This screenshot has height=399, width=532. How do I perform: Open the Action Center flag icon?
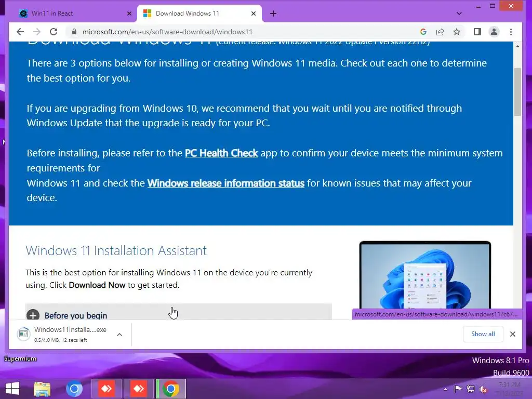click(458, 389)
